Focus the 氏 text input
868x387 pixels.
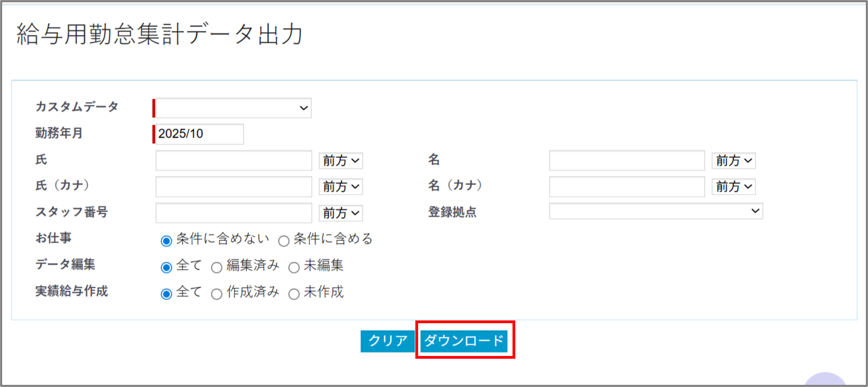click(x=234, y=160)
